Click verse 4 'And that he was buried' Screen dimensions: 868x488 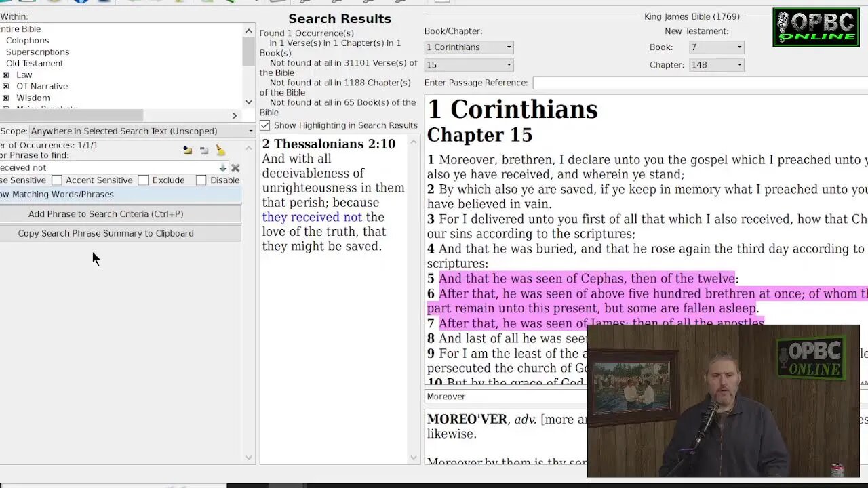click(x=648, y=256)
